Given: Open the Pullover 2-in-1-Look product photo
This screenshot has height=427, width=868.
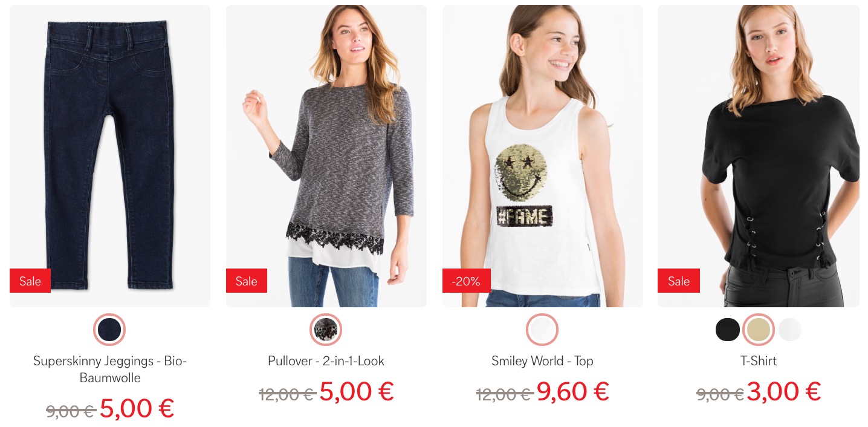Looking at the screenshot, I should tap(326, 156).
